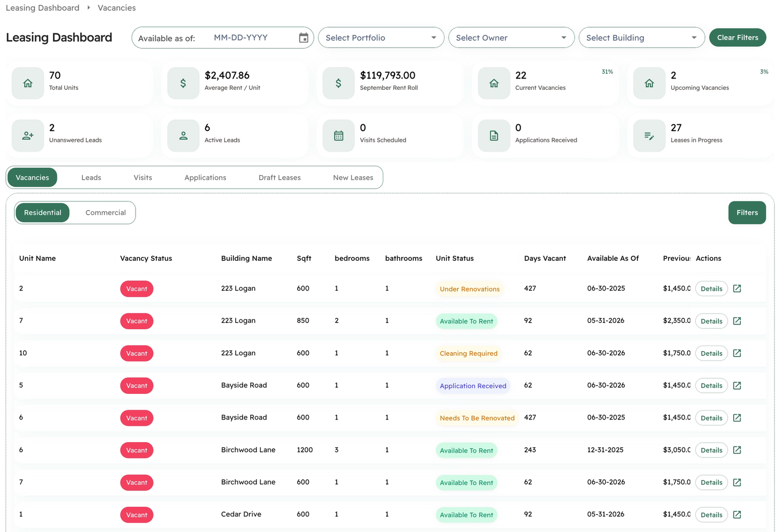Click the 1200 sqft cell
The width and height of the screenshot is (779, 532).
[x=305, y=450]
